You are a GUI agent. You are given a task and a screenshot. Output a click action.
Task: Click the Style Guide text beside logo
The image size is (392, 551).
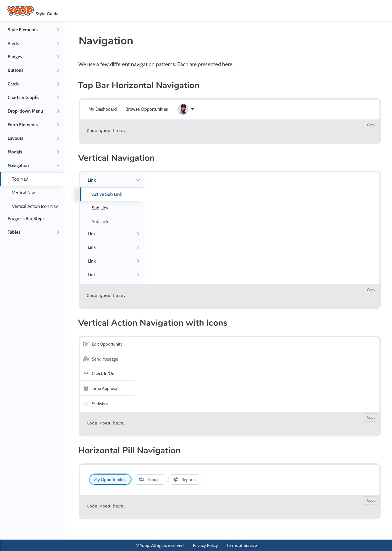(x=47, y=14)
